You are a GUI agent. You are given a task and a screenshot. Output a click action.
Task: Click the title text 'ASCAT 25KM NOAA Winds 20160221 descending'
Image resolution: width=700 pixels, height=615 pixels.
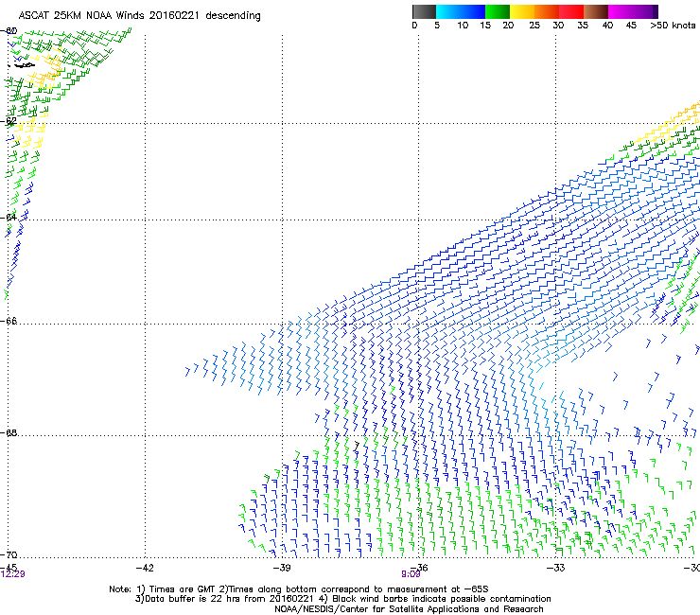(x=140, y=15)
